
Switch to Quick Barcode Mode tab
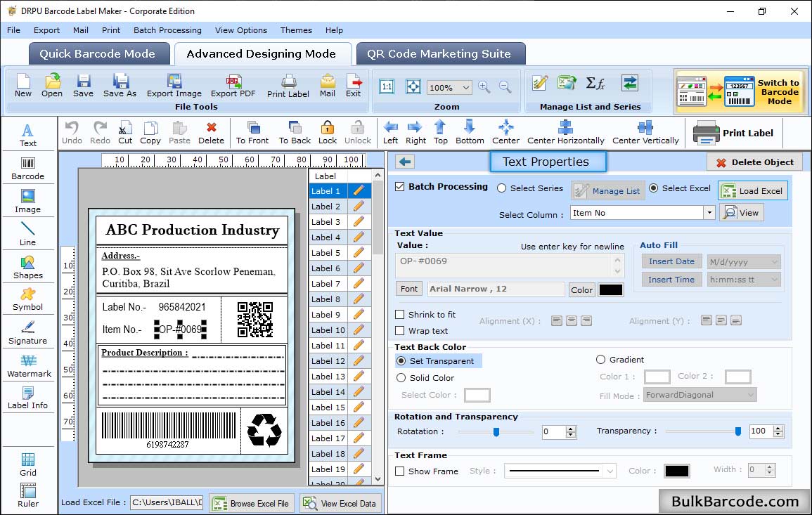point(98,54)
